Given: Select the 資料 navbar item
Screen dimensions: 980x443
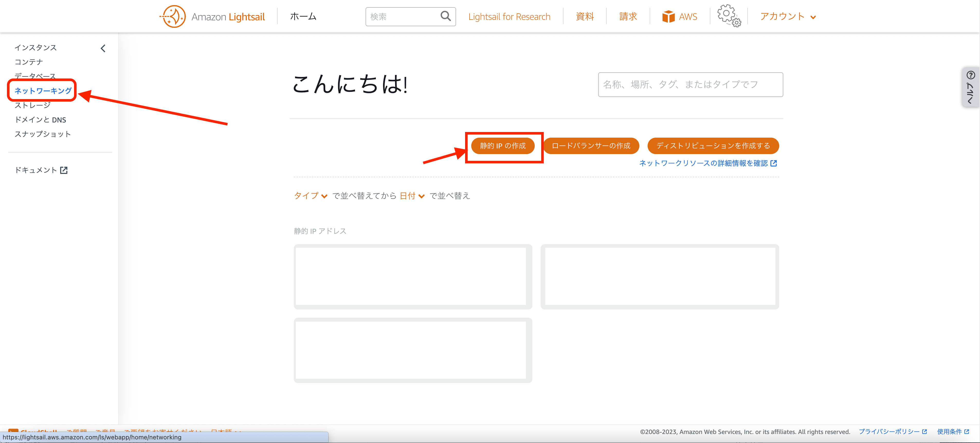Looking at the screenshot, I should pos(584,16).
